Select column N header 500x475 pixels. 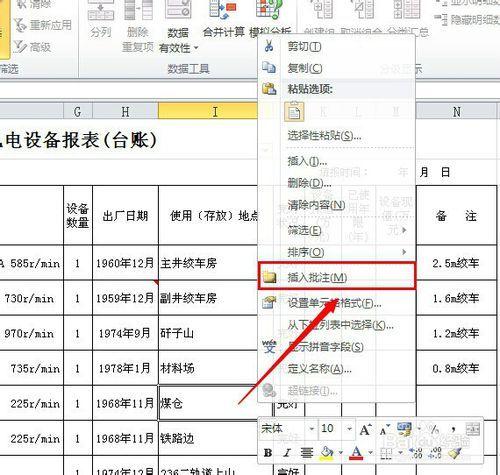pyautogui.click(x=456, y=112)
